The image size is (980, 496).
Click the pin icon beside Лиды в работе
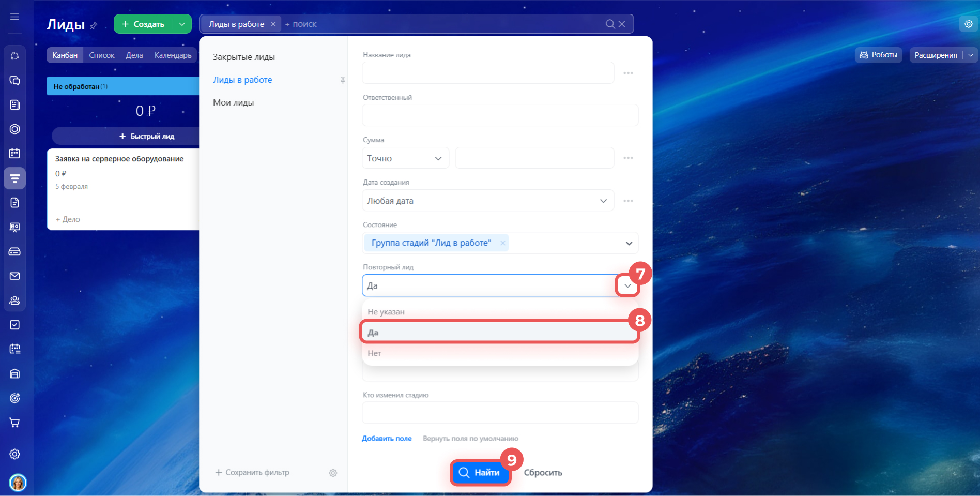[x=342, y=80]
